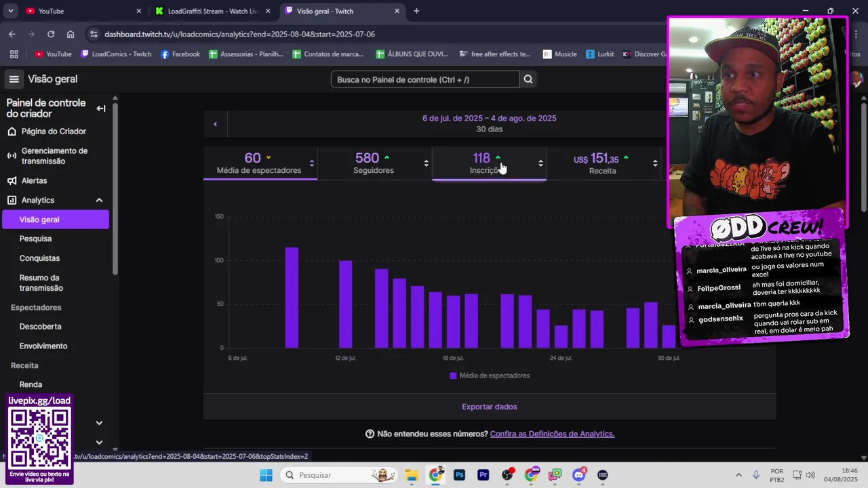Open Inscrições metric dropdown arrows

click(x=540, y=163)
